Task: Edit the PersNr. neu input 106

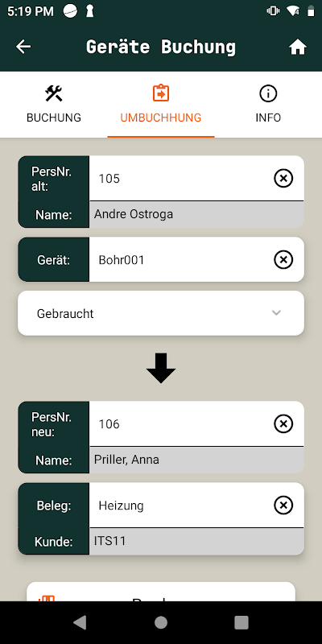Action: (x=180, y=424)
